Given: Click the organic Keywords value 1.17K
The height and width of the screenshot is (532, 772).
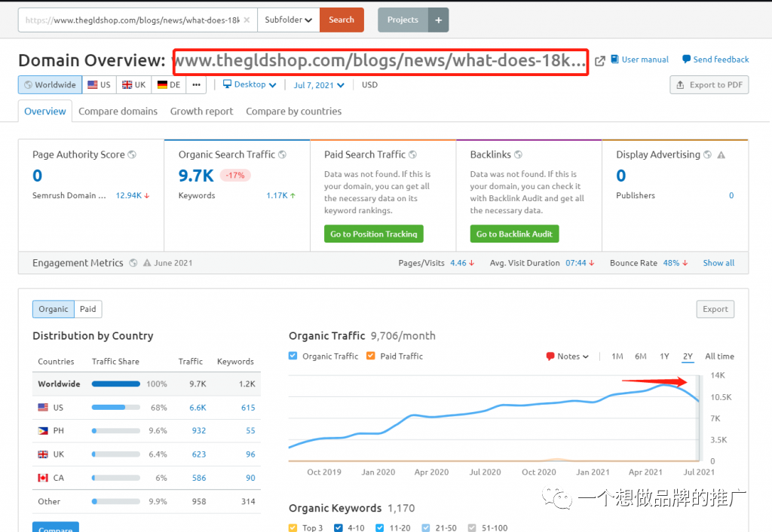Looking at the screenshot, I should pos(277,195).
